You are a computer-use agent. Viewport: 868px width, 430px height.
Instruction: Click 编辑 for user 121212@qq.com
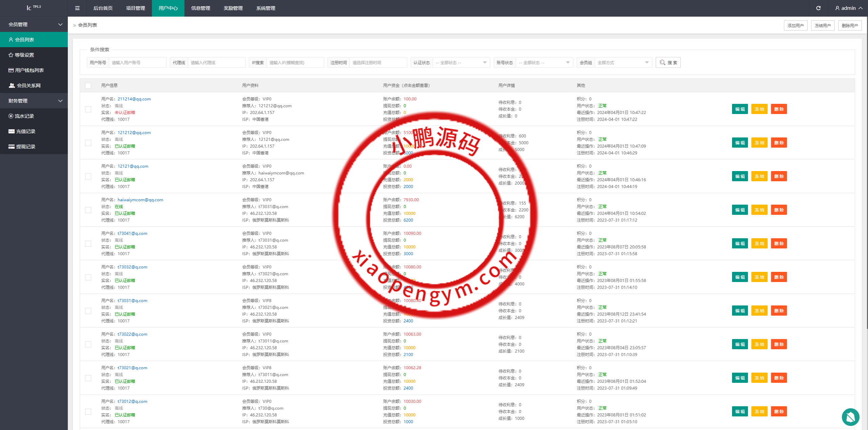[739, 143]
